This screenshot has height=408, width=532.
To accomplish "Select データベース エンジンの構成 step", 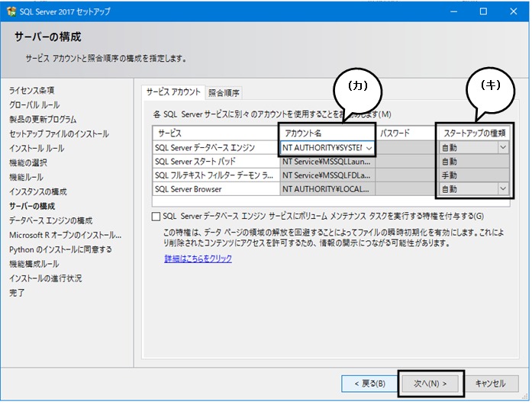I will 50,220.
